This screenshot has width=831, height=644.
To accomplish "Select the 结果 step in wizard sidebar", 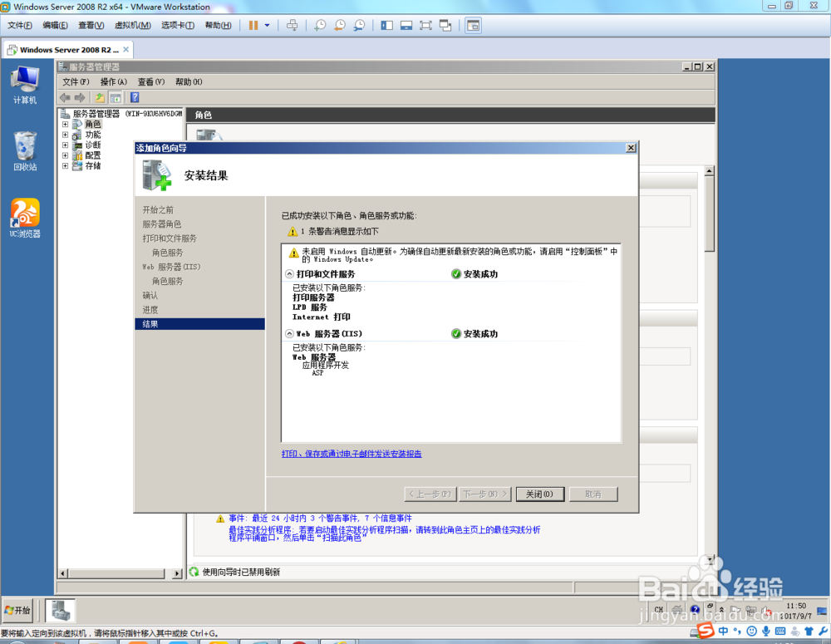I will coord(199,324).
